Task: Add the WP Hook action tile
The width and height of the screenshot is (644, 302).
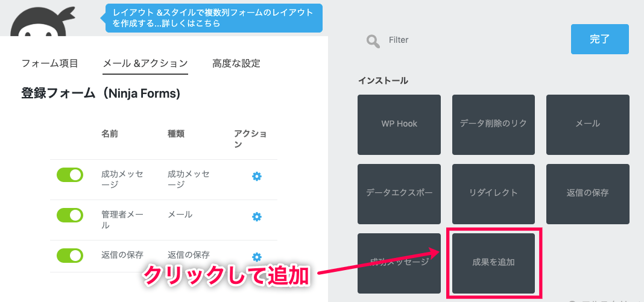Action: [x=399, y=125]
